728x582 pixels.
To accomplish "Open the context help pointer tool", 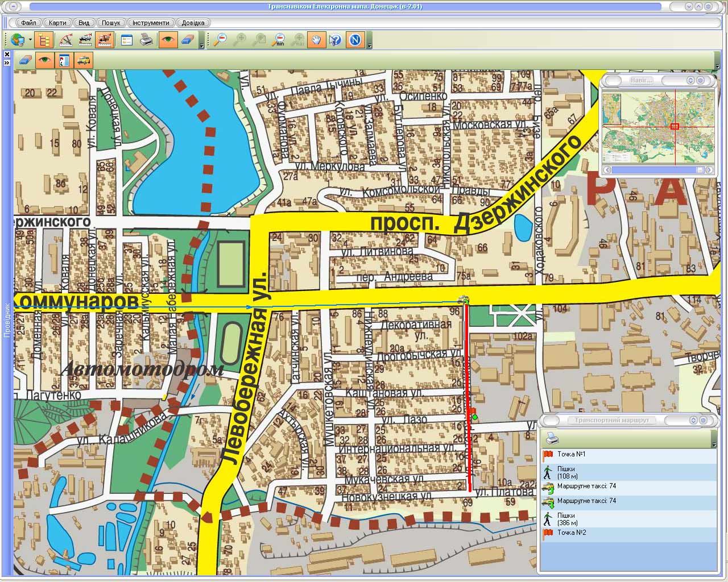I will 336,40.
